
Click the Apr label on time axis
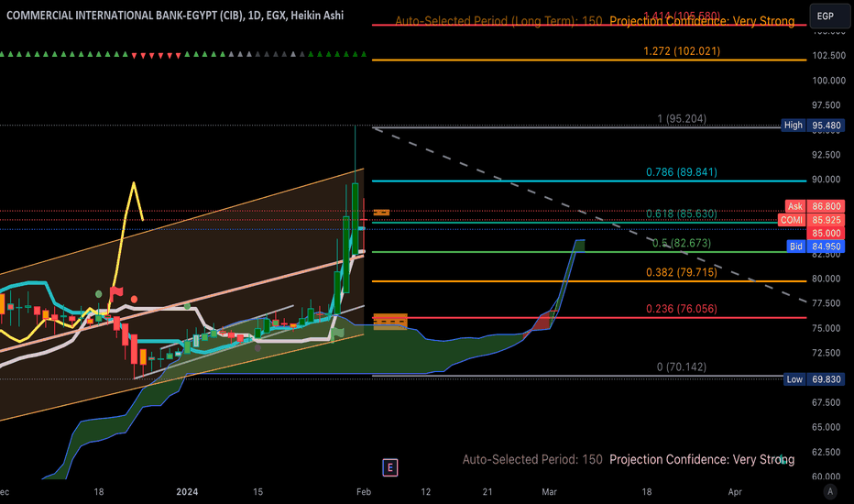[x=735, y=492]
